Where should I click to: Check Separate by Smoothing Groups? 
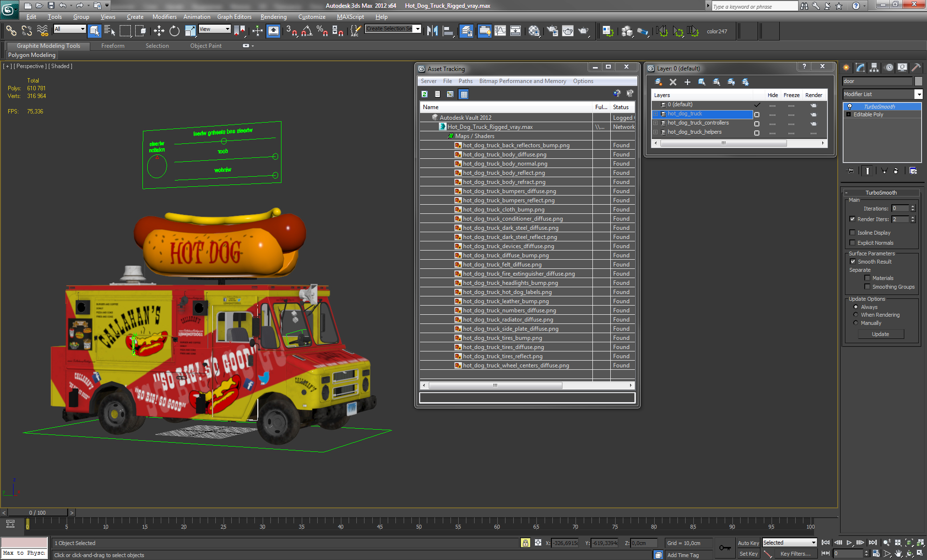pos(867,287)
